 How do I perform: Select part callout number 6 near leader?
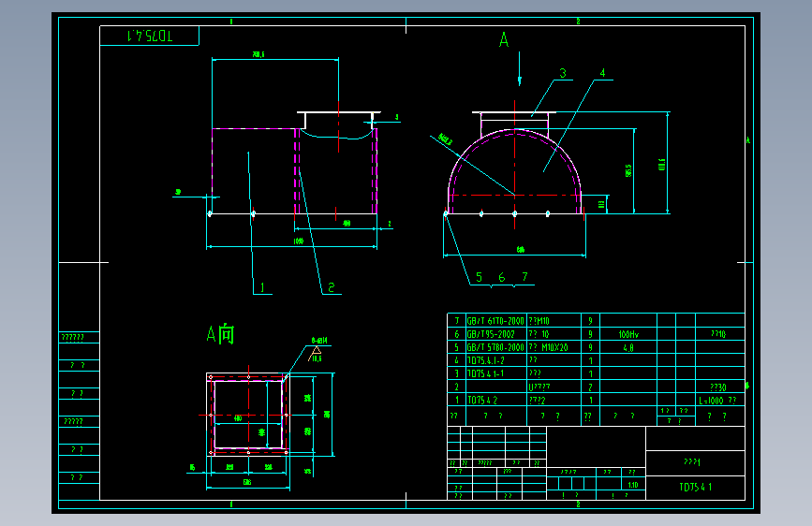(502, 277)
